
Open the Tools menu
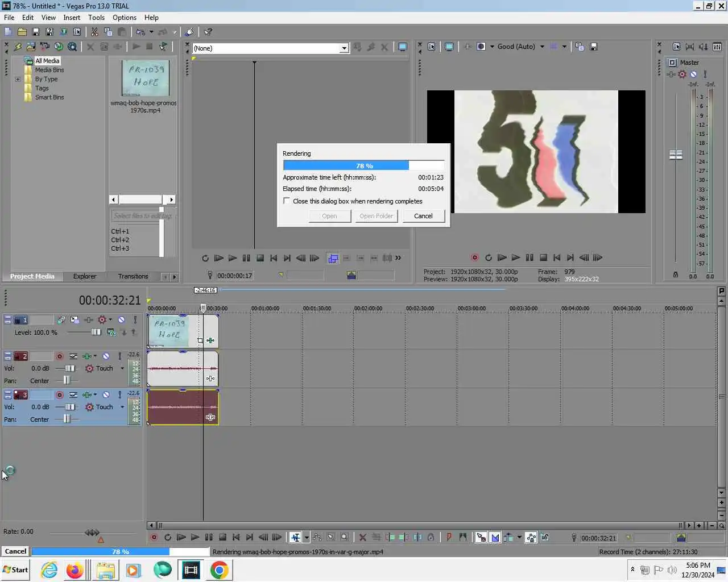click(x=97, y=18)
